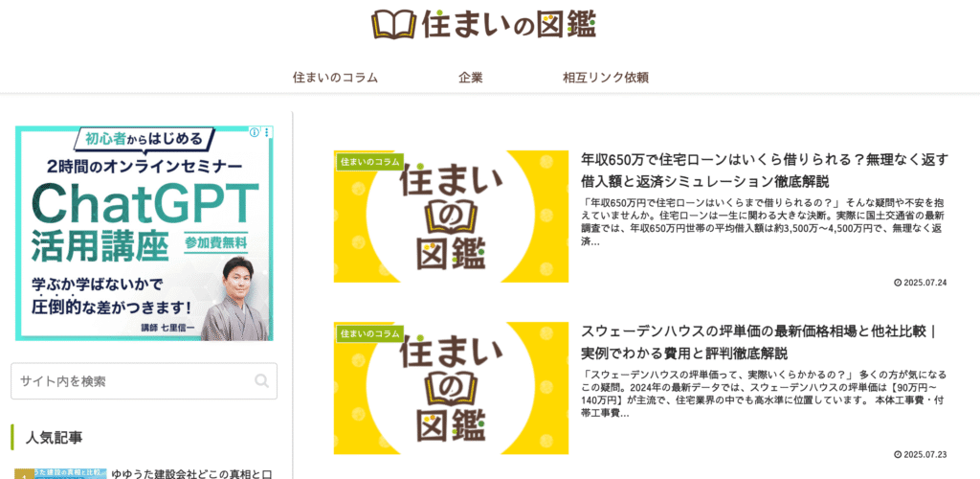Open 相互リンク依頼 menu item
Viewport: 980px width, 479px height.
point(606,79)
